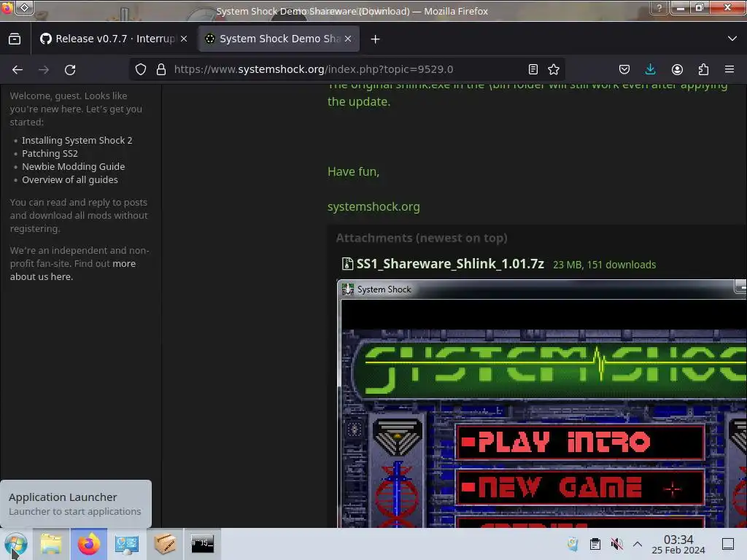The height and width of the screenshot is (560, 747).
Task: Click the muted volume tray icon
Action: (x=617, y=544)
